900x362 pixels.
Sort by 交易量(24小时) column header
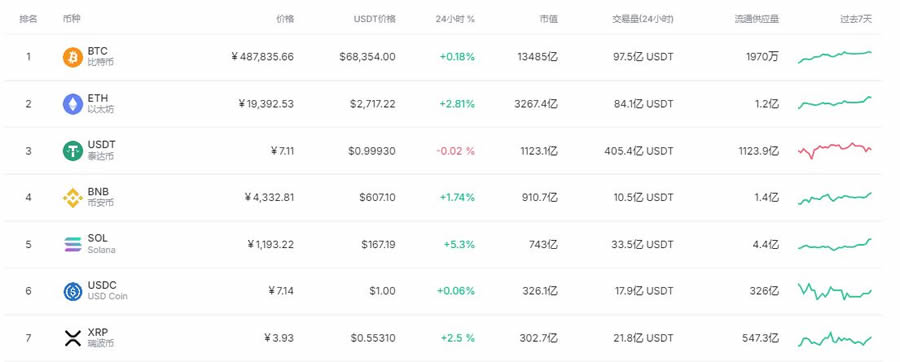click(x=643, y=19)
